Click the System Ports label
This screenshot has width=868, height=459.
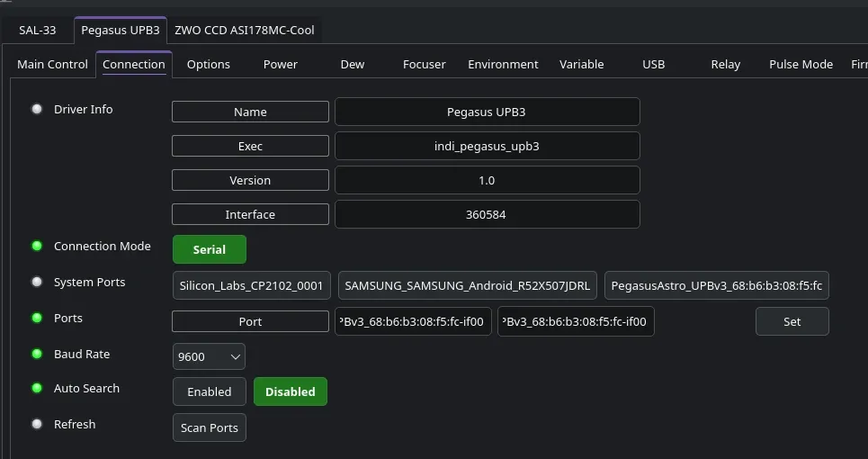pos(89,282)
